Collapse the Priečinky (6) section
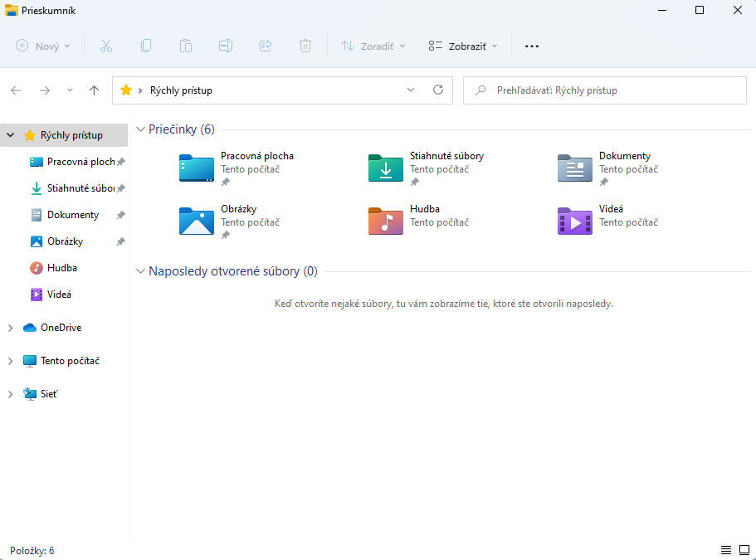This screenshot has height=560, width=756. coord(140,129)
